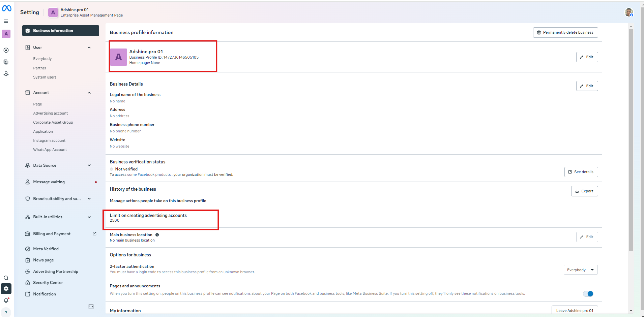Open WhatsApp Account menu item
This screenshot has height=317, width=644.
click(50, 150)
